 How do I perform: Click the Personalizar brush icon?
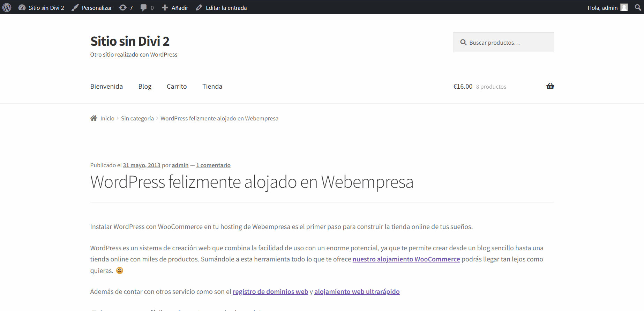(x=75, y=8)
